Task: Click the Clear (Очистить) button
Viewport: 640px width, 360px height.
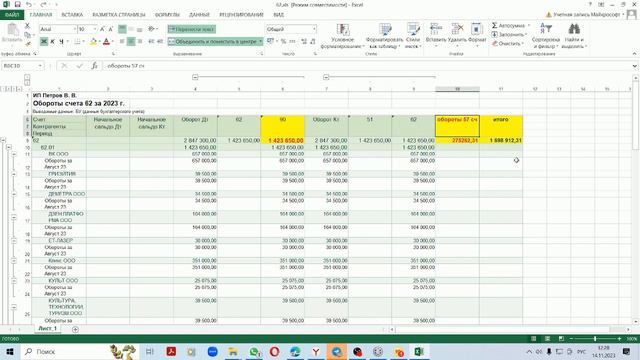Action: click(x=508, y=43)
